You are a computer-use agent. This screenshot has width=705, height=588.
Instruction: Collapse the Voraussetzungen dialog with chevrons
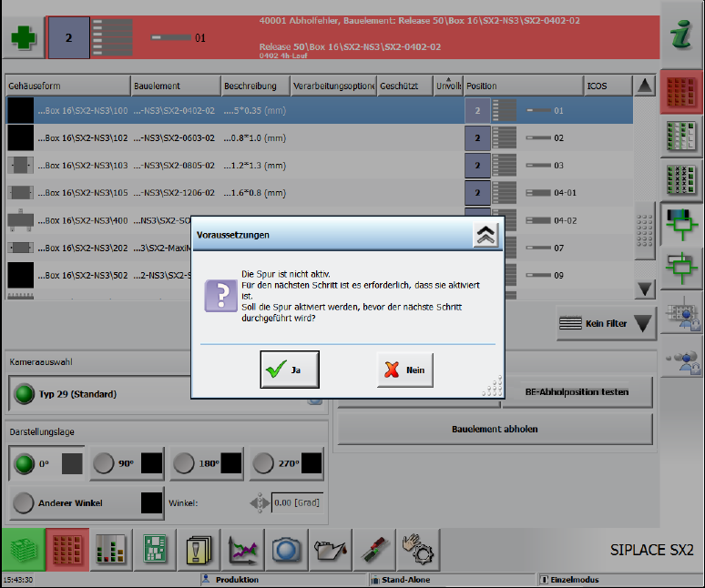[485, 235]
